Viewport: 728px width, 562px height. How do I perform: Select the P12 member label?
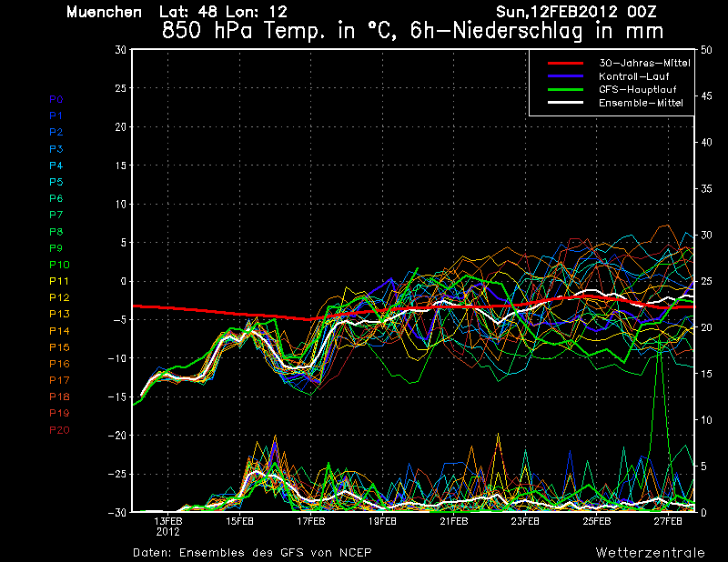coord(59,297)
